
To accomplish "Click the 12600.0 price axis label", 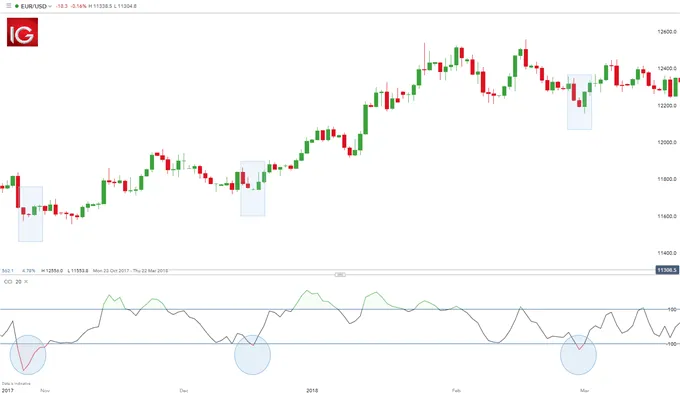I will pyautogui.click(x=667, y=32).
